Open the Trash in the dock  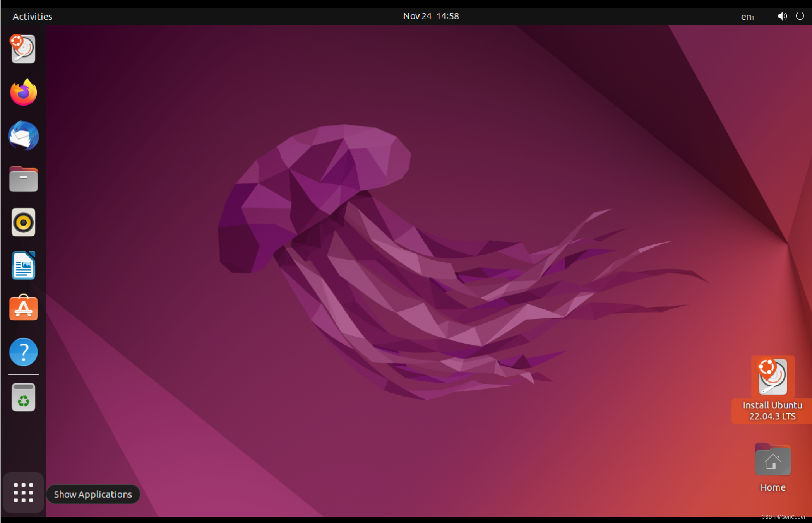(23, 397)
